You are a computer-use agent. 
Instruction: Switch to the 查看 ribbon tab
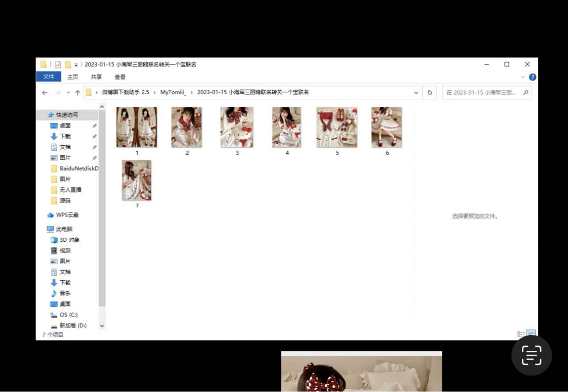[120, 77]
